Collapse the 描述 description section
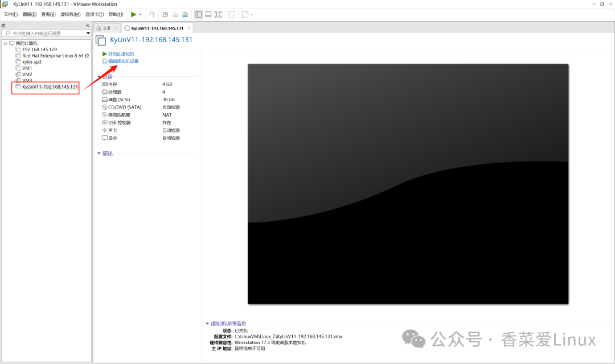 pyautogui.click(x=99, y=154)
